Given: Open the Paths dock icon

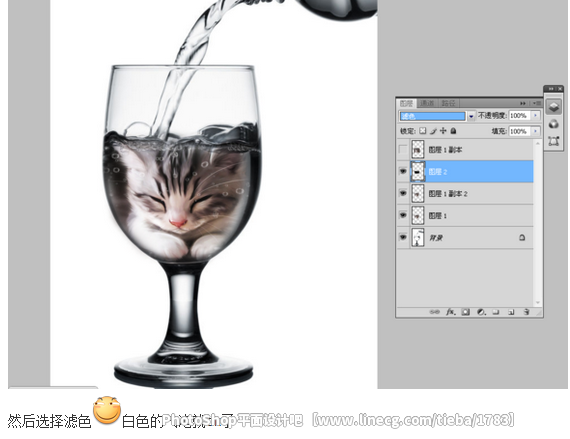Looking at the screenshot, I should 554,141.
